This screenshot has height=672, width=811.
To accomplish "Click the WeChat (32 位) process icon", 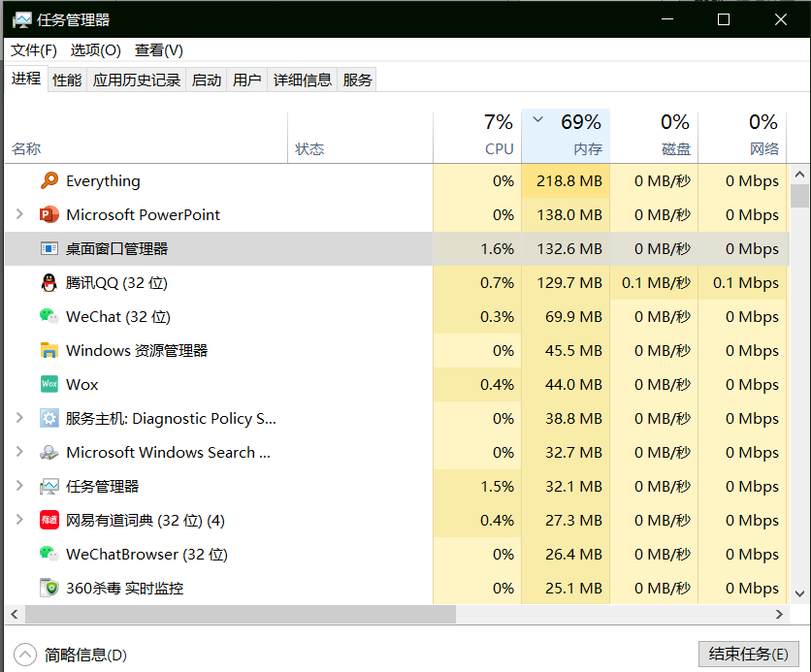I will click(x=49, y=316).
